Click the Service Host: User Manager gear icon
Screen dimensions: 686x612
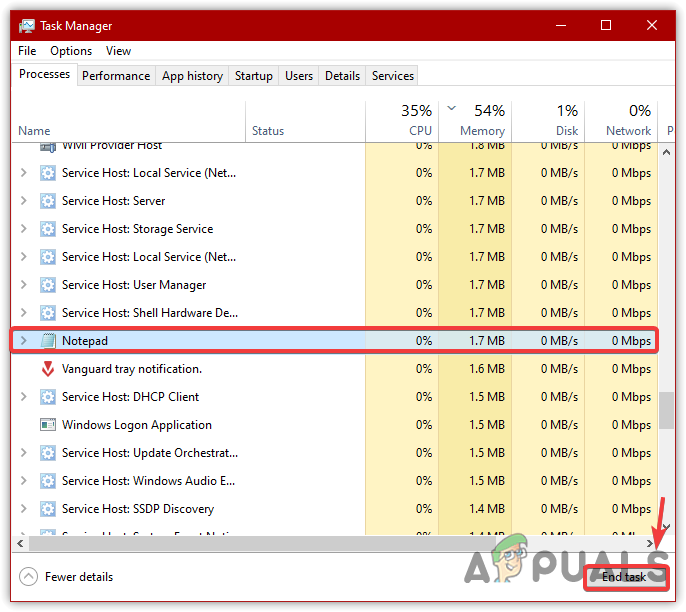click(x=48, y=285)
